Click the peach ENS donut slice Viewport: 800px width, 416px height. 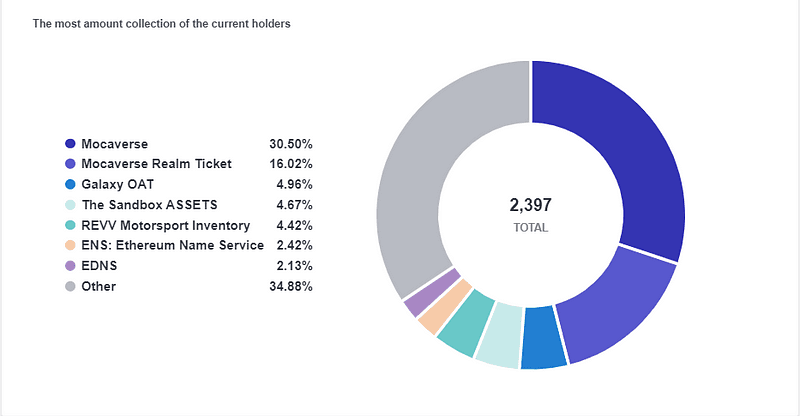coord(443,307)
